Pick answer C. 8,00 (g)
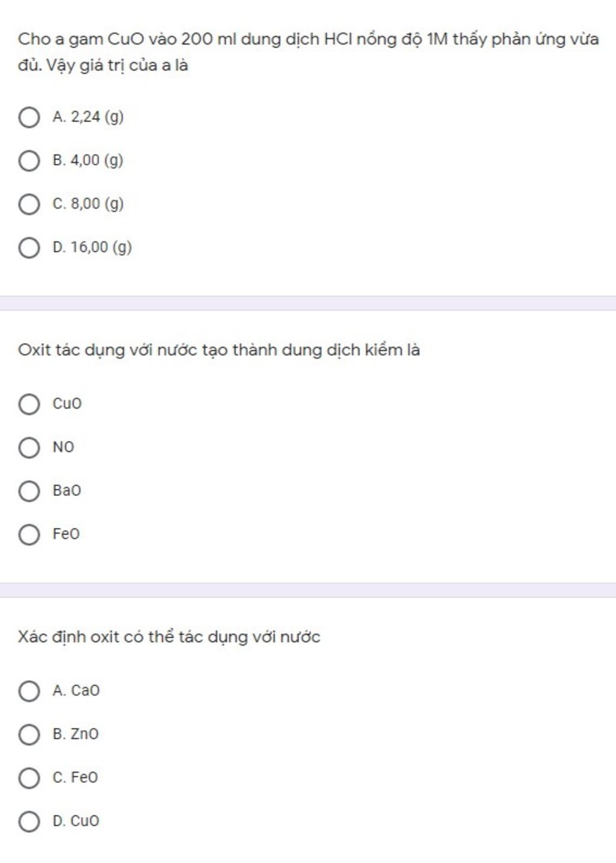616x863 pixels. (29, 205)
